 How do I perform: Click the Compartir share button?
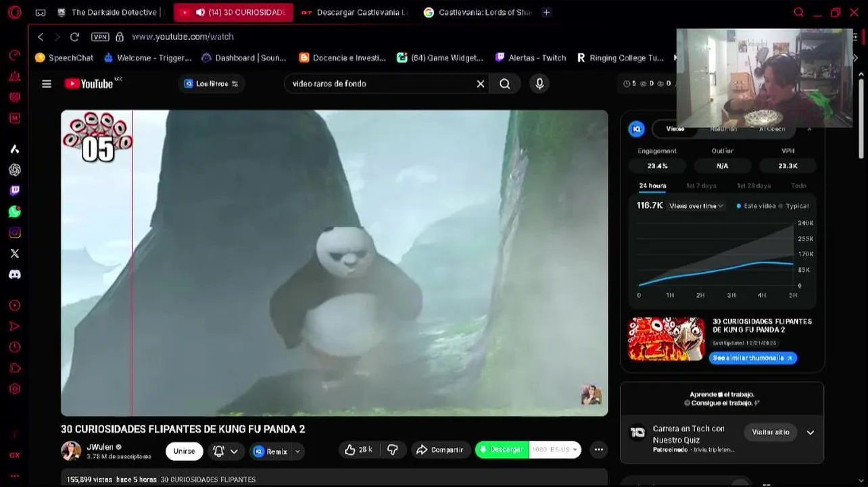click(440, 450)
